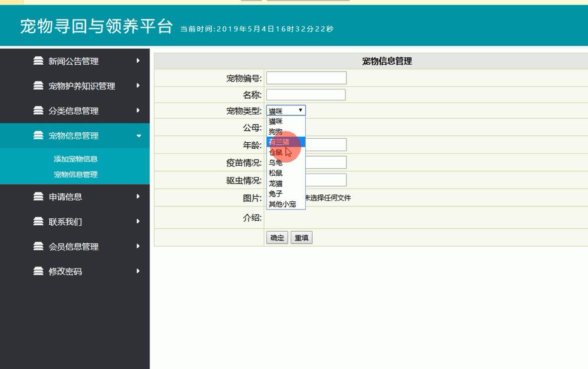This screenshot has width=588, height=369.
Task: Click the stack icon beside 会员信息管理
Action: point(38,246)
